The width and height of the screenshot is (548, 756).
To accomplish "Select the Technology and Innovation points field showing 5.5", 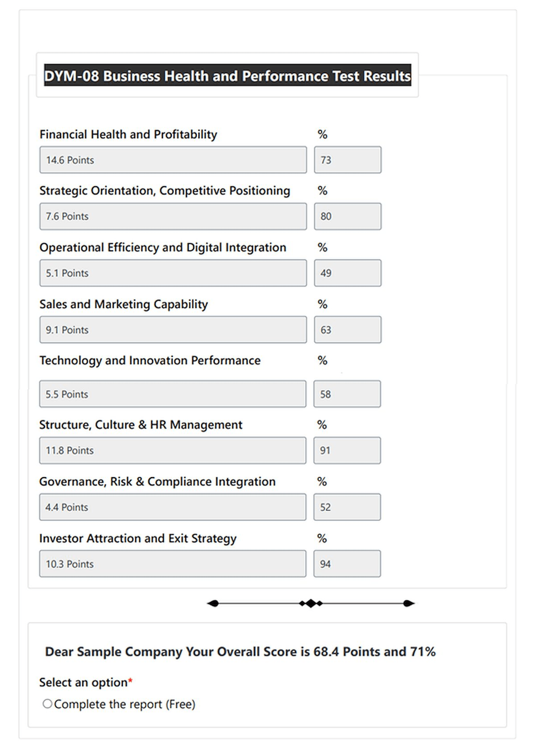I will point(173,394).
